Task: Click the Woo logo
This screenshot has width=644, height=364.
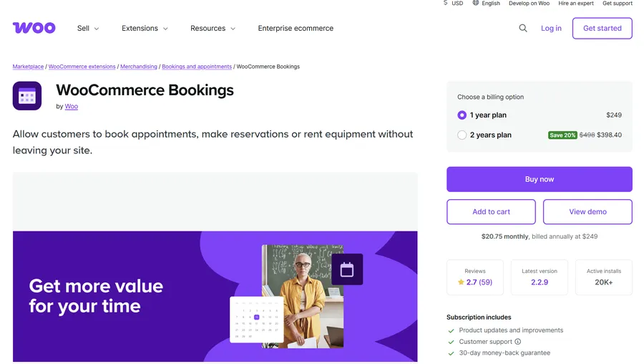Action: pyautogui.click(x=34, y=28)
